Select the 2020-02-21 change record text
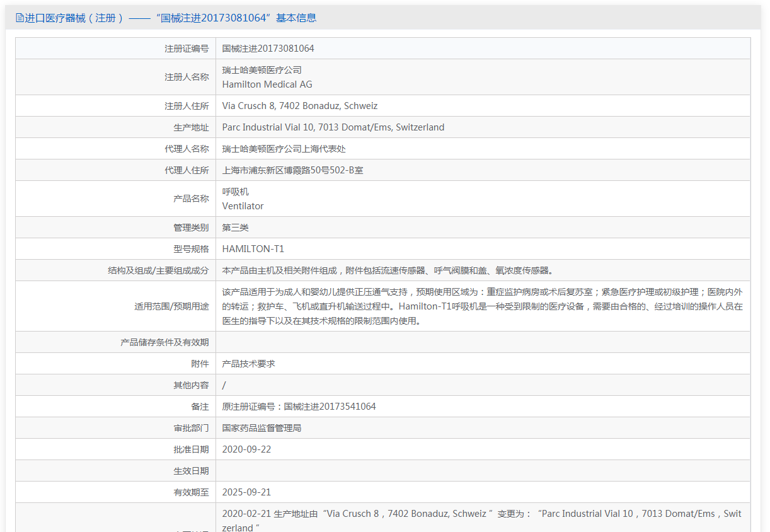Image resolution: width=770 pixels, height=532 pixels. pos(482,521)
